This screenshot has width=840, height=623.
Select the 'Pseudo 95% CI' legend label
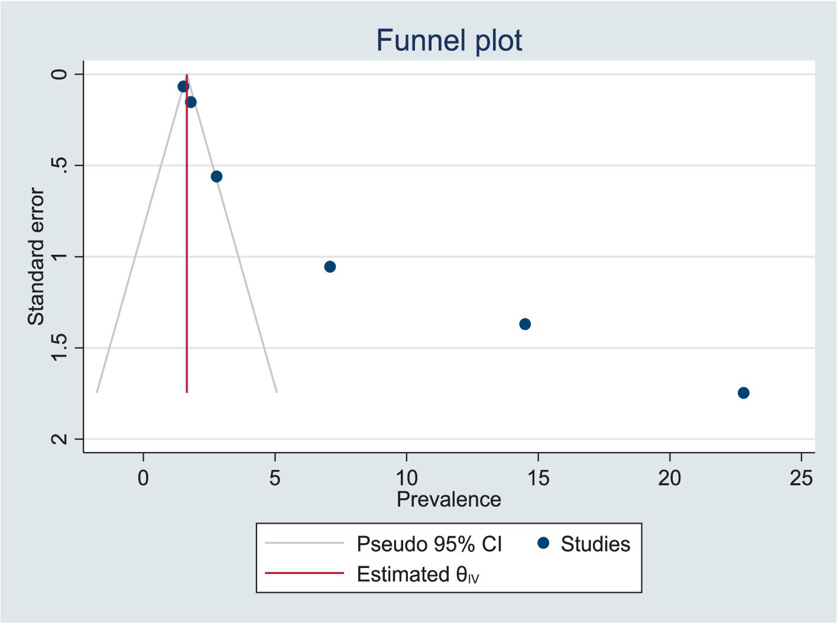[x=429, y=544]
